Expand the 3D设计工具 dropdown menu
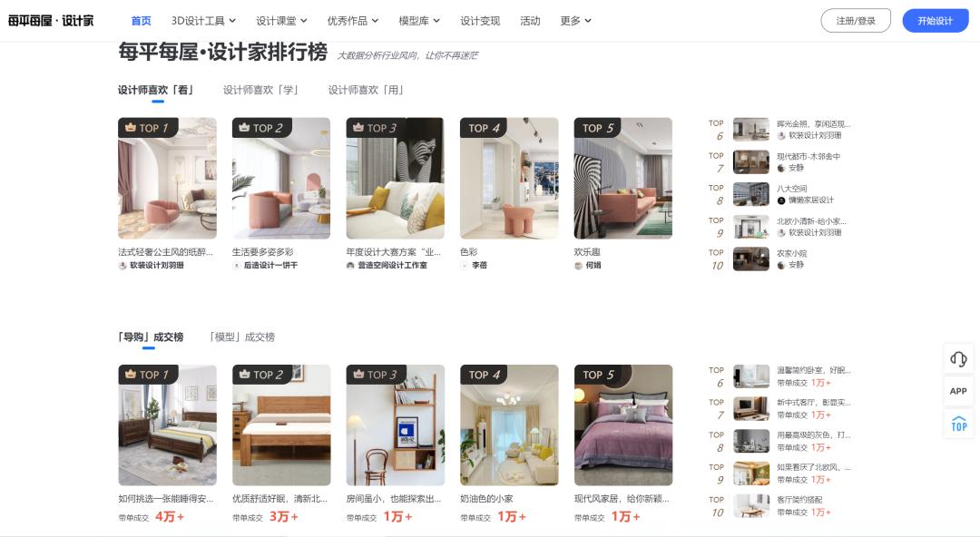This screenshot has height=537, width=980. pyautogui.click(x=204, y=21)
